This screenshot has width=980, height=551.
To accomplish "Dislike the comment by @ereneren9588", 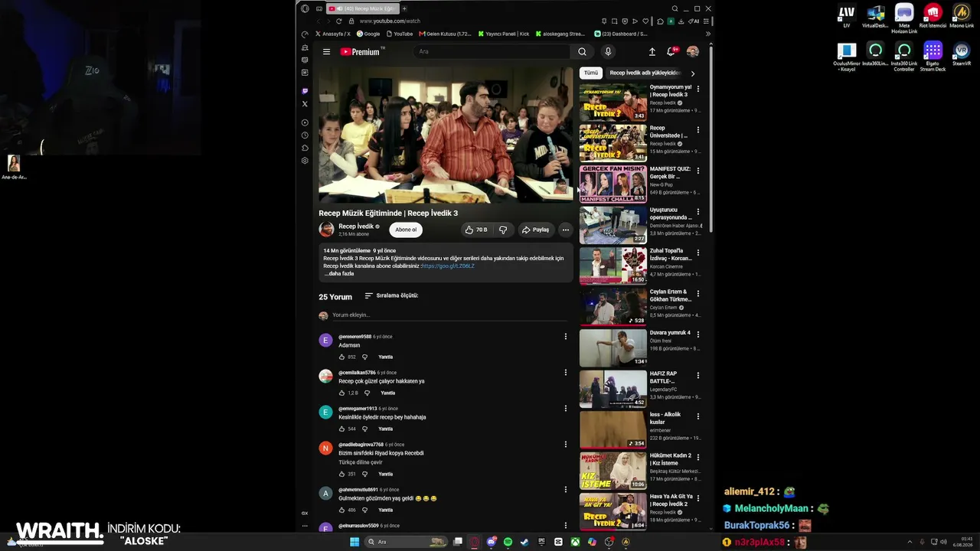I will point(364,357).
